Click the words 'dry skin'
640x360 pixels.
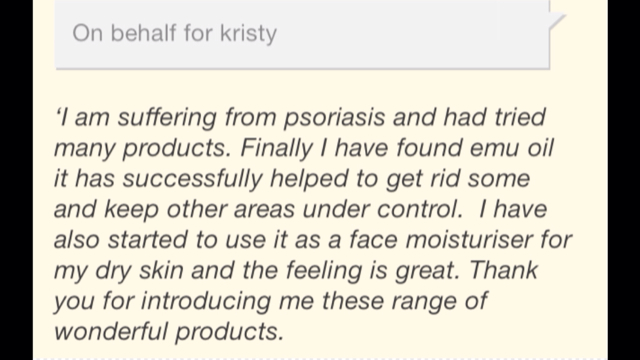click(x=139, y=271)
